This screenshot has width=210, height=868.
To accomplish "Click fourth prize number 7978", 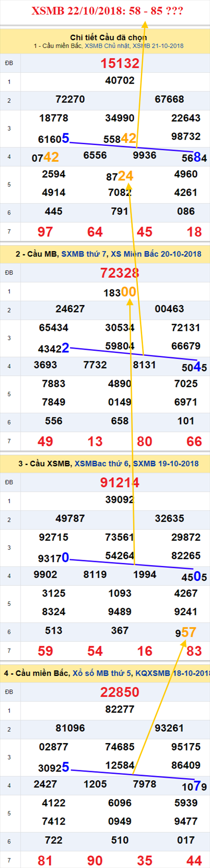I will point(144,784).
